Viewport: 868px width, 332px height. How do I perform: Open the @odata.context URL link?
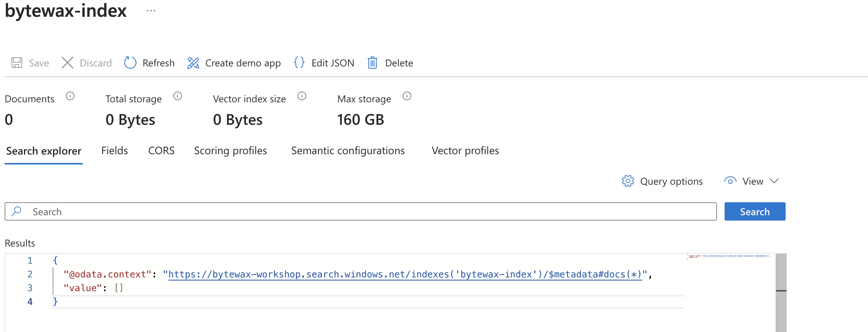[x=405, y=274]
